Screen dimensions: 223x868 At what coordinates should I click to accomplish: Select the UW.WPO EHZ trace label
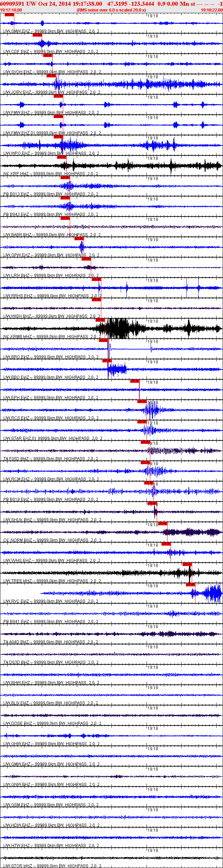(x=51, y=153)
